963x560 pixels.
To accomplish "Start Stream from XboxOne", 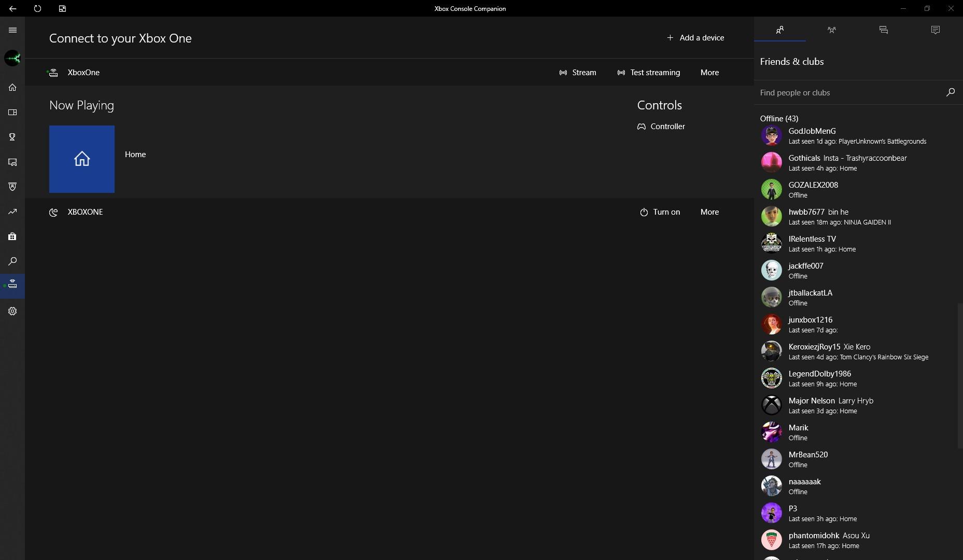I will click(578, 73).
